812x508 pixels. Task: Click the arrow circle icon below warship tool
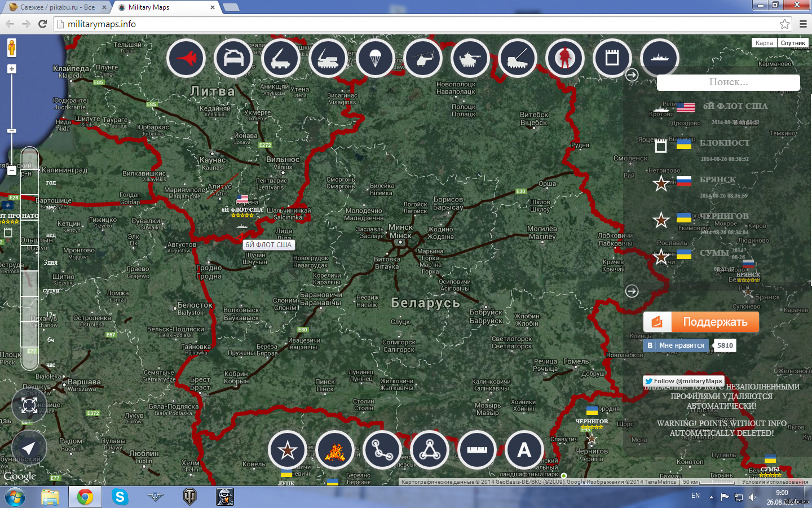(x=632, y=75)
